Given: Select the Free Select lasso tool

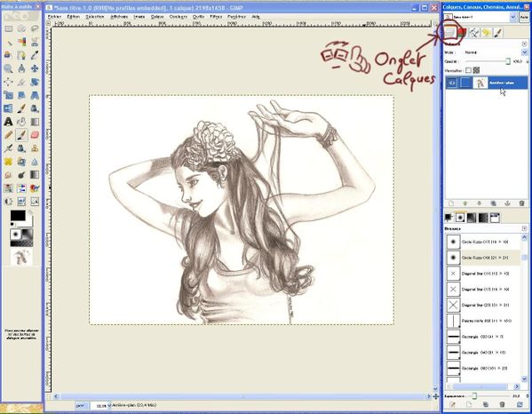Looking at the screenshot, I should [35, 28].
